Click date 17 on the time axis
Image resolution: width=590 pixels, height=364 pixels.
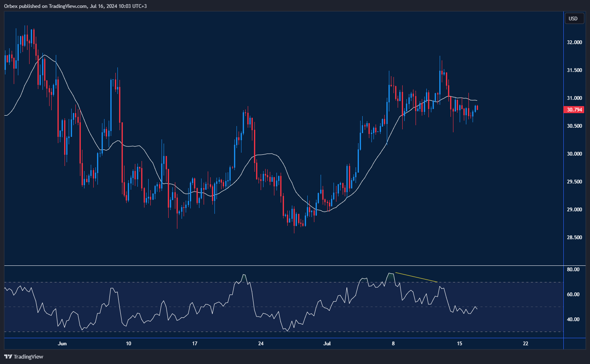(x=194, y=344)
